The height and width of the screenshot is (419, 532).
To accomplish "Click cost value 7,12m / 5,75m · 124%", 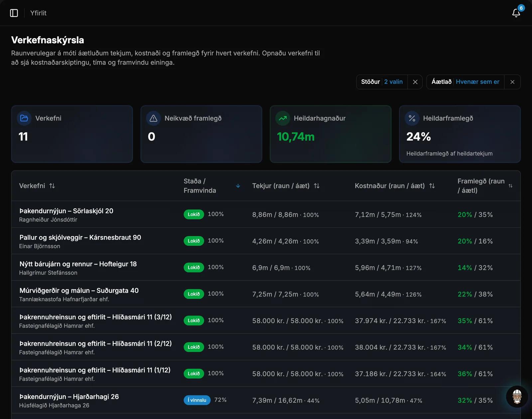I will [x=388, y=215].
